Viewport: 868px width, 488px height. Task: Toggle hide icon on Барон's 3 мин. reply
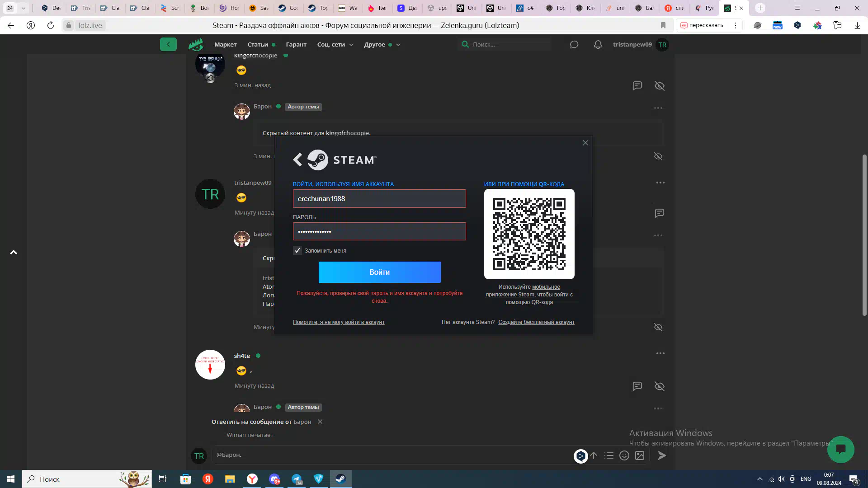[x=658, y=156]
